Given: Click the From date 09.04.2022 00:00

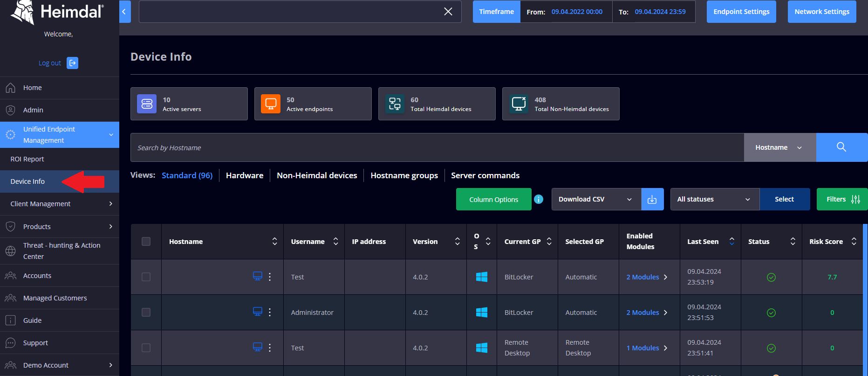Looking at the screenshot, I should pos(577,12).
